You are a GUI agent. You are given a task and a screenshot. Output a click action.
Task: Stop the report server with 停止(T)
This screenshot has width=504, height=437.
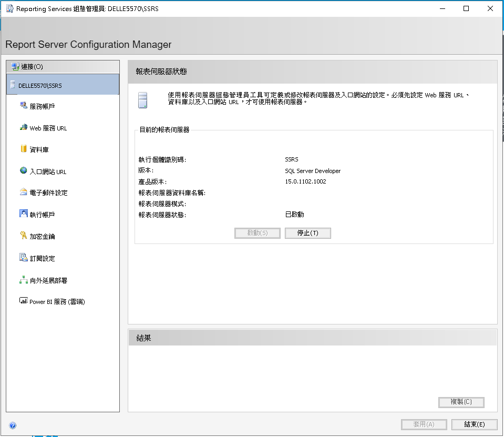tap(307, 233)
